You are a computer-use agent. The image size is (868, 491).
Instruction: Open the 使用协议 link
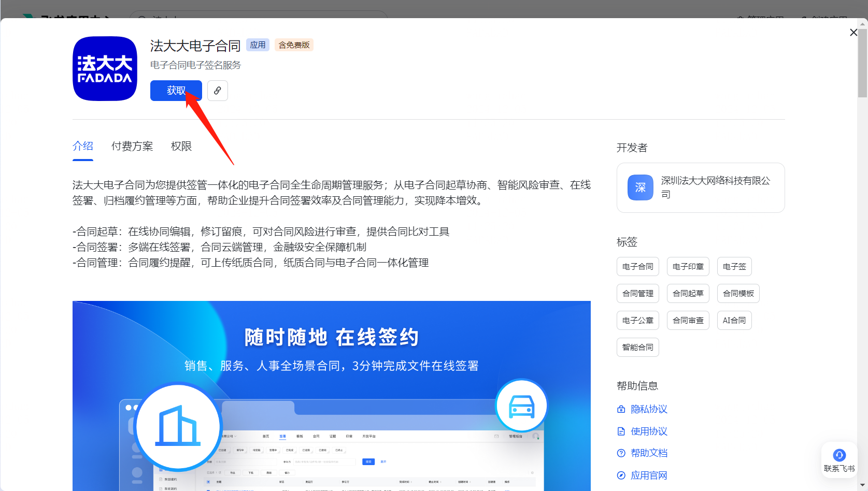(649, 431)
